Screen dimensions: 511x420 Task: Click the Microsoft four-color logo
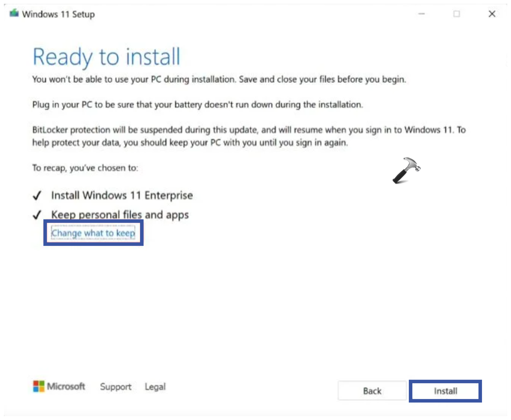pos(39,386)
